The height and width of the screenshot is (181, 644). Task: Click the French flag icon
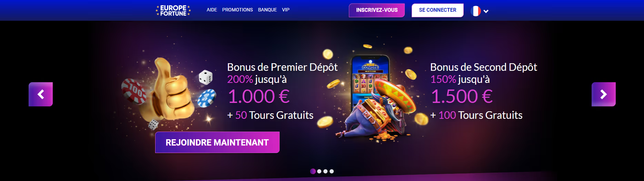[476, 11]
